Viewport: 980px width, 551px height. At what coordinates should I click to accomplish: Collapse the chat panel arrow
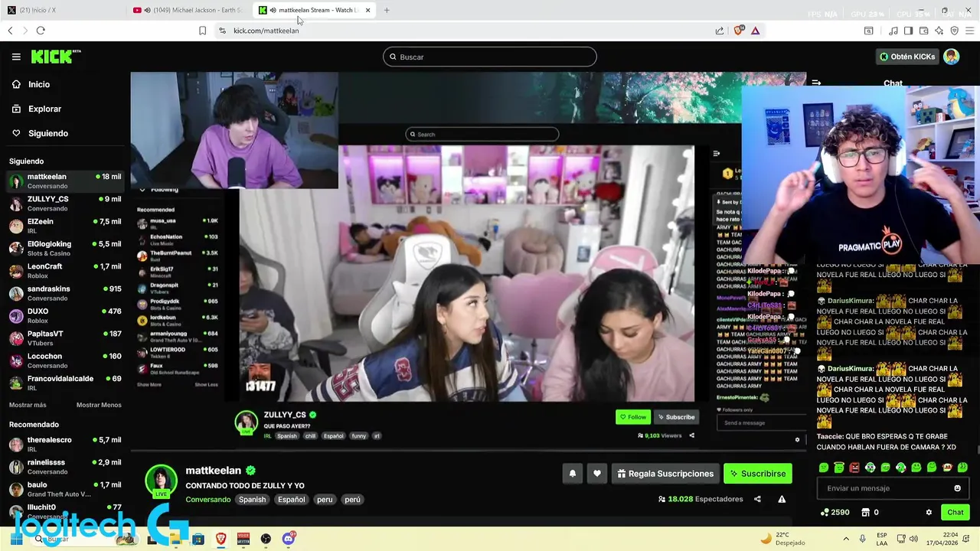point(816,83)
